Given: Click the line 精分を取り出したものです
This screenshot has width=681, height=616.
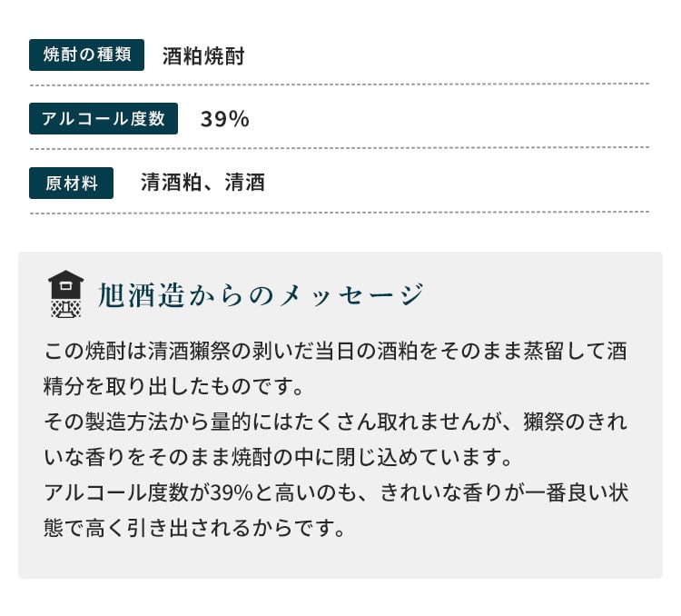Looking at the screenshot, I should 173,386.
